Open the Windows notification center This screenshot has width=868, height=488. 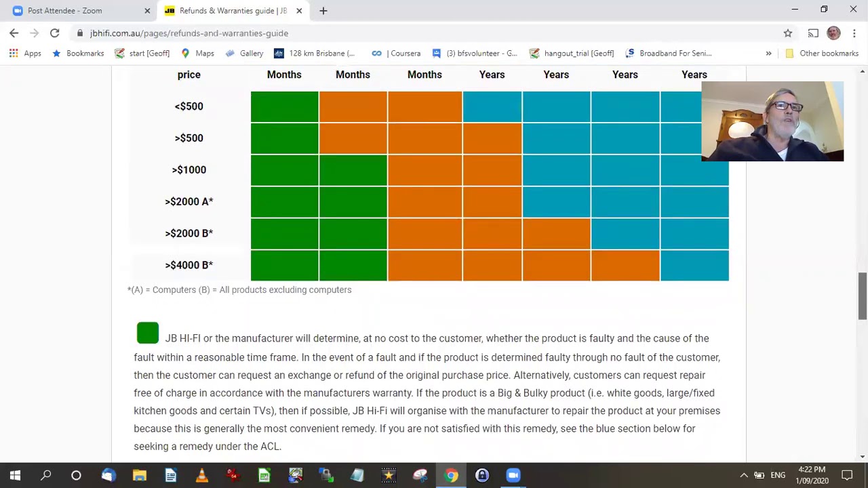pyautogui.click(x=847, y=475)
